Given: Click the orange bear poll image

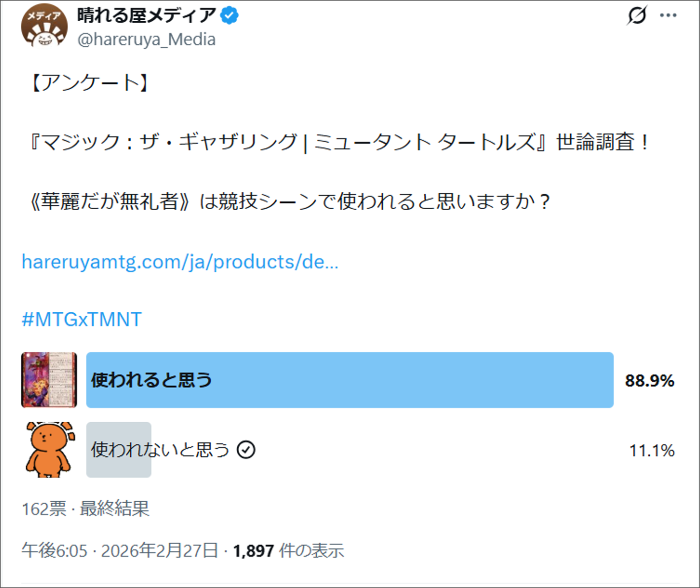Looking at the screenshot, I should coord(49,449).
